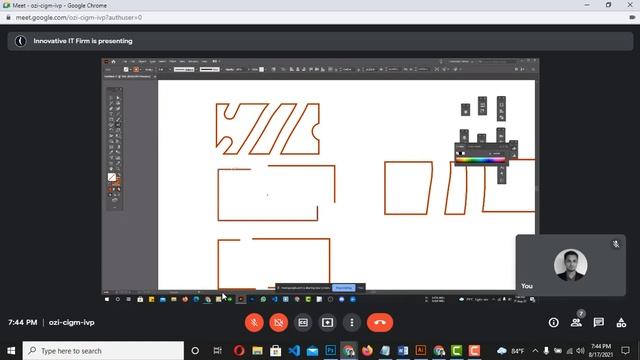Open meeting details info icon

coord(553,322)
